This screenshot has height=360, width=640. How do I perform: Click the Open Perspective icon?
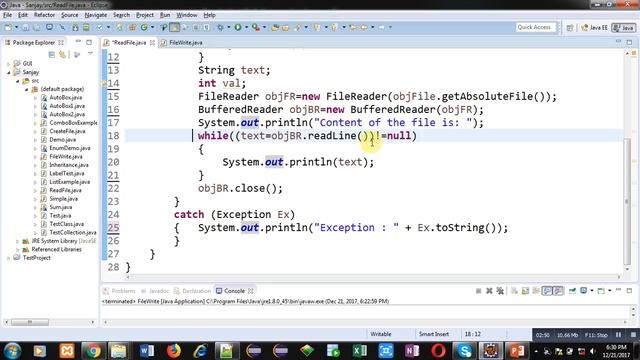click(570, 27)
